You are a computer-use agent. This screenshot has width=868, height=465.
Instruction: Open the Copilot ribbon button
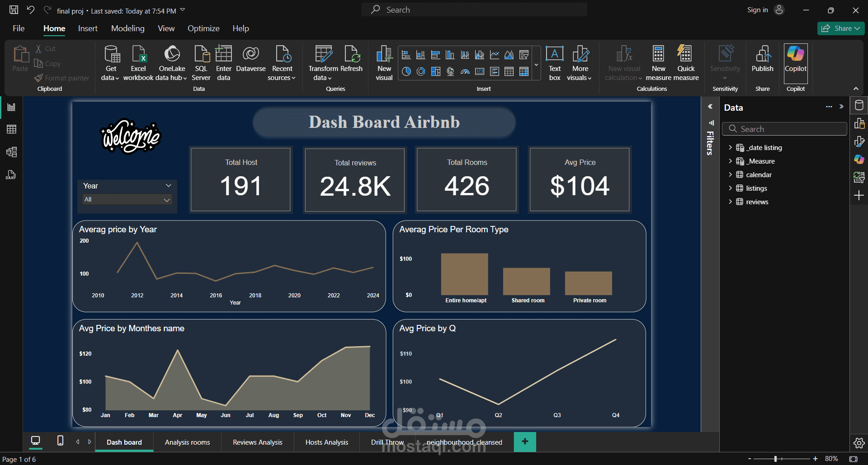[796, 63]
